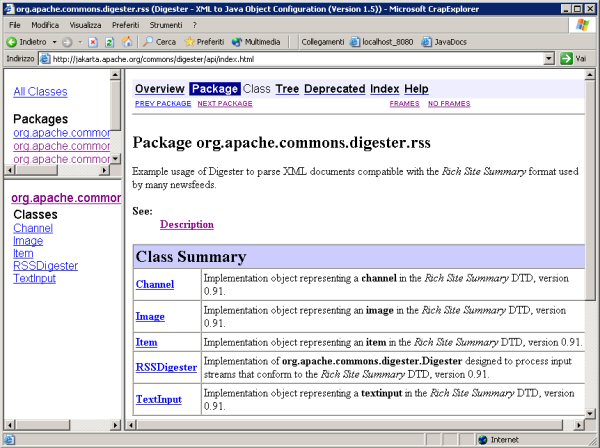Viewport: 600px width, 448px height.
Task: Open the Modifica menu
Action: (45, 25)
